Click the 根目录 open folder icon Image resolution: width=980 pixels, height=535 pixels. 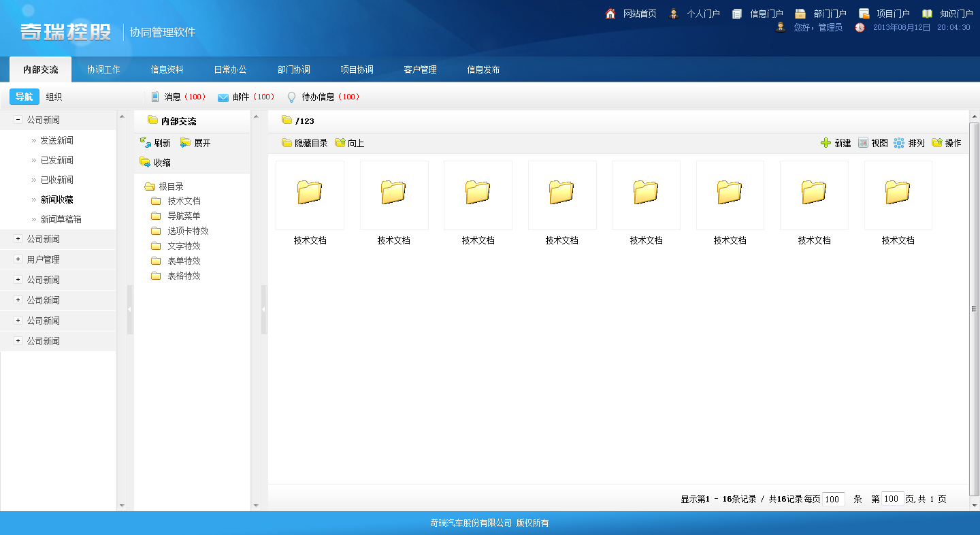click(x=150, y=187)
